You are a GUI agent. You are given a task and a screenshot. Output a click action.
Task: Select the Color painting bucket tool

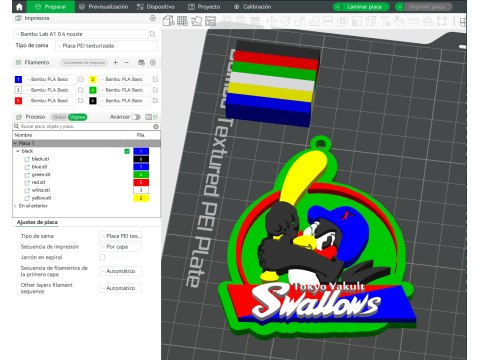(x=399, y=22)
